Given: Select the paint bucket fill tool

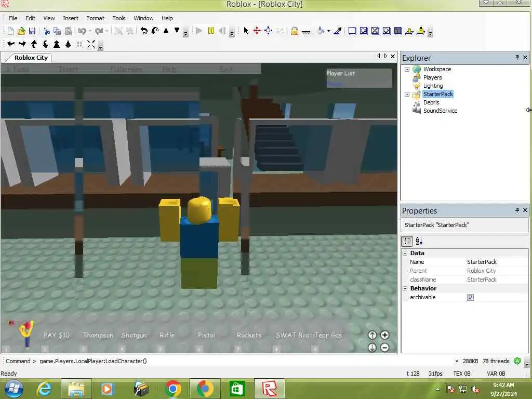Looking at the screenshot, I should [320, 31].
